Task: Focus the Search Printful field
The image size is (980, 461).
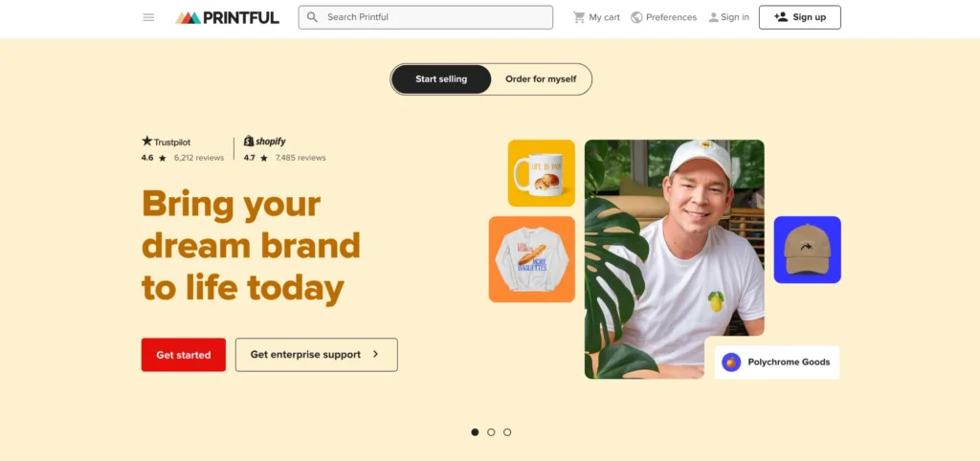Action: coord(426,17)
